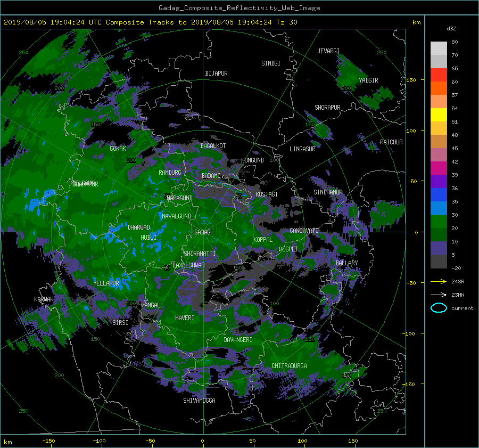Click the BIJAPUR city label

coord(216,74)
